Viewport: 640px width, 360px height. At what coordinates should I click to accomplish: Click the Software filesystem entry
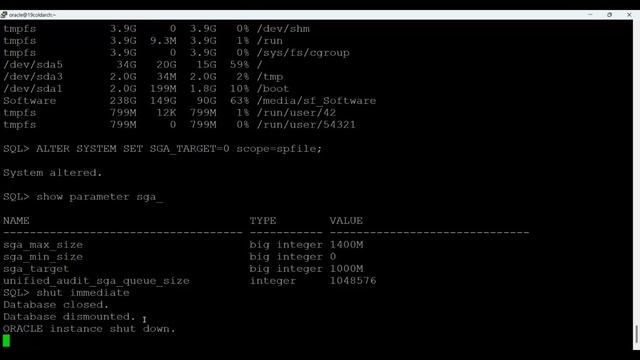tap(29, 101)
